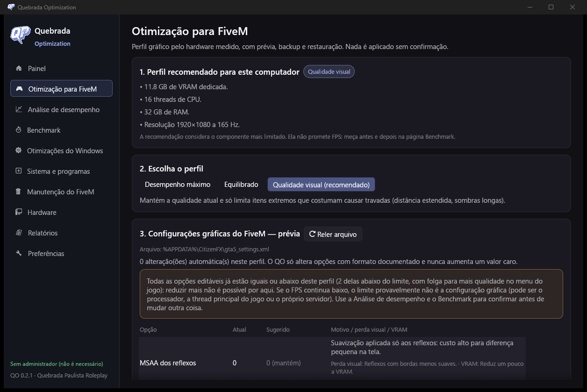Open Manutenção do FiveM section
Viewport: 587px width, 392px height.
tap(61, 192)
